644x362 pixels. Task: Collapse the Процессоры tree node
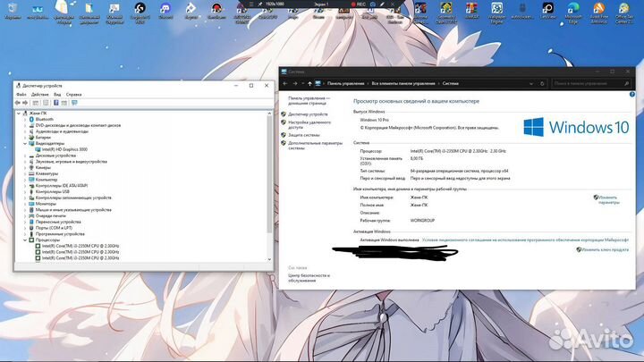25,240
